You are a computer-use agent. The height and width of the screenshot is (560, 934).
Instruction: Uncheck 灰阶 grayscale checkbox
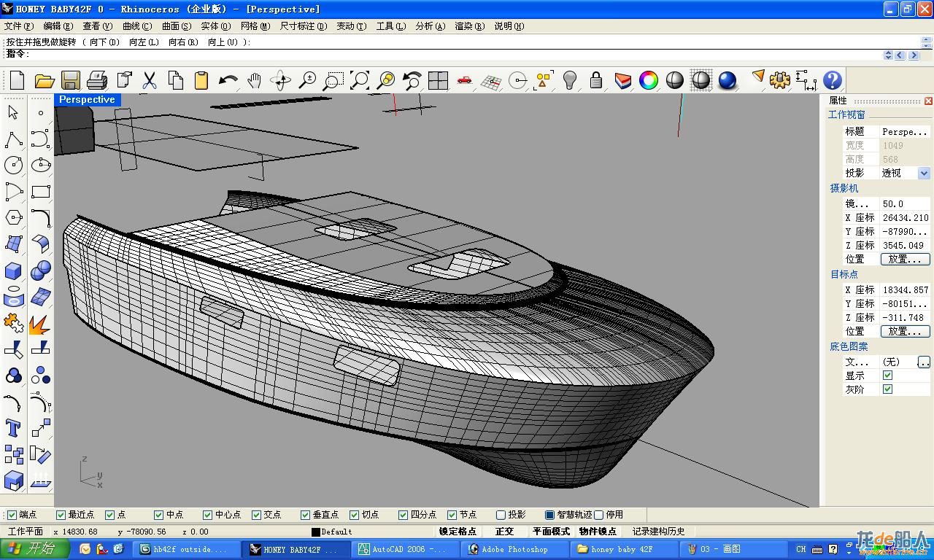point(887,389)
